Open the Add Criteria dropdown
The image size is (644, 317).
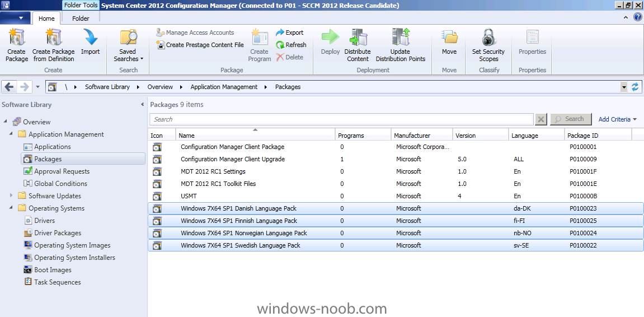tap(617, 119)
